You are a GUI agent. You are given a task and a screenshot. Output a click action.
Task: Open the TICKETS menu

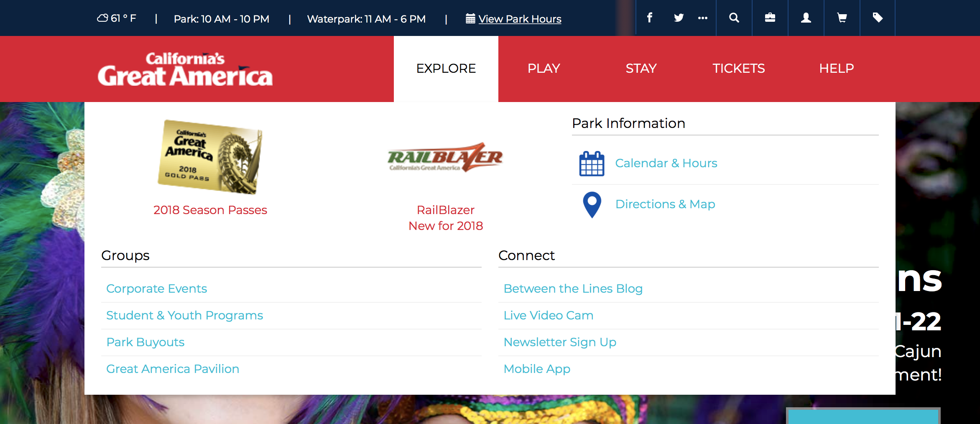(738, 69)
